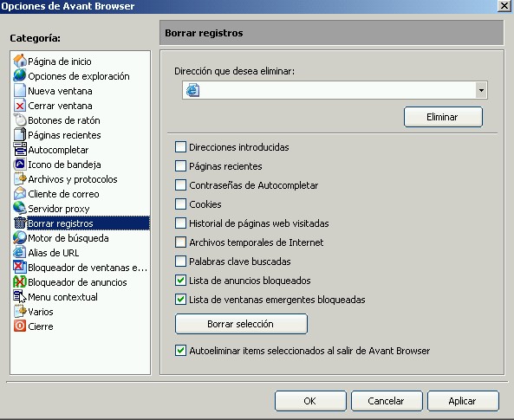Expand the Dirección que desea eliminar dropdown arrow
The width and height of the screenshot is (514, 420).
pos(481,90)
